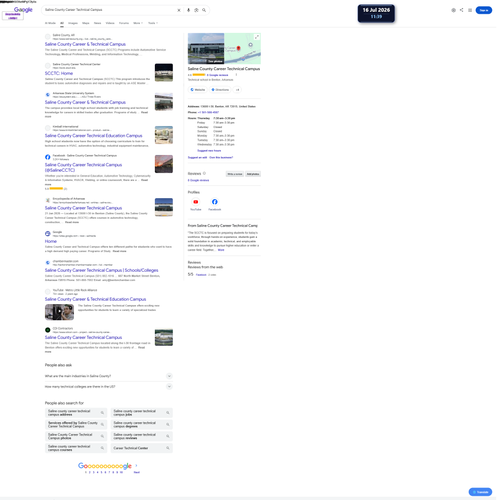Image resolution: width=499 pixels, height=500 pixels.
Task: Click the next page arrow beside Google pagination logo
Action: tap(136, 466)
